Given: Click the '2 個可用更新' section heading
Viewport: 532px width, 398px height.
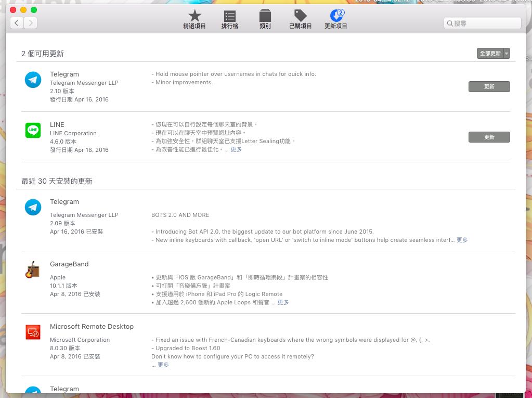Looking at the screenshot, I should [x=43, y=54].
